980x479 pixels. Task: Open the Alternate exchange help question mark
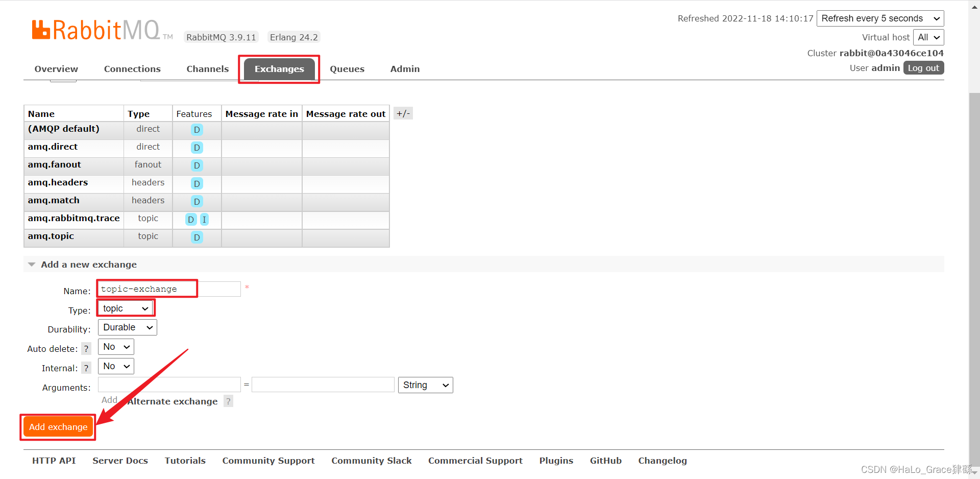(x=228, y=401)
